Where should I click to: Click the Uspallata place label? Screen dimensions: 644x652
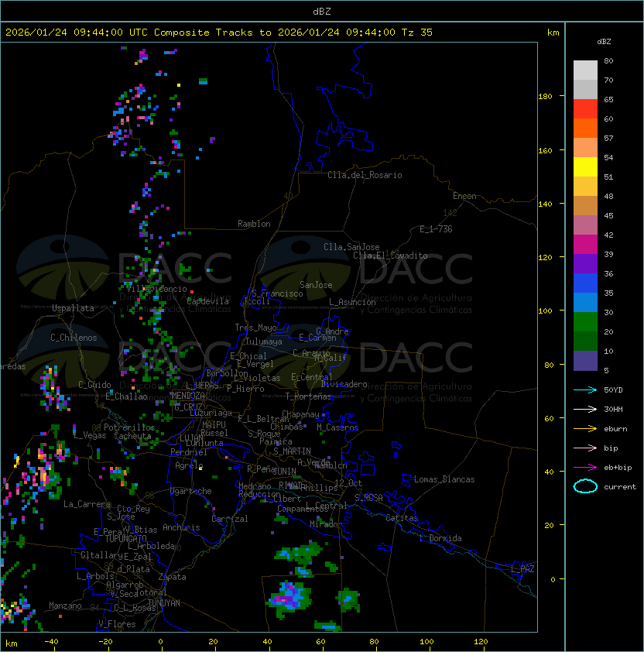coord(73,308)
